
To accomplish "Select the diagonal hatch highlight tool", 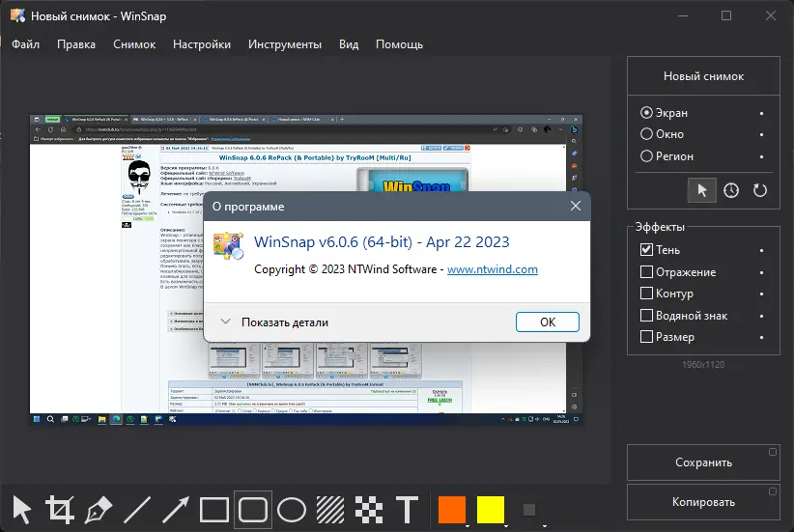I will (330, 510).
